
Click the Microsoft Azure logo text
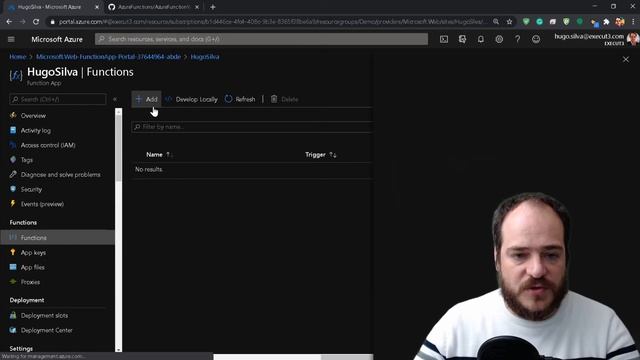pyautogui.click(x=57, y=39)
